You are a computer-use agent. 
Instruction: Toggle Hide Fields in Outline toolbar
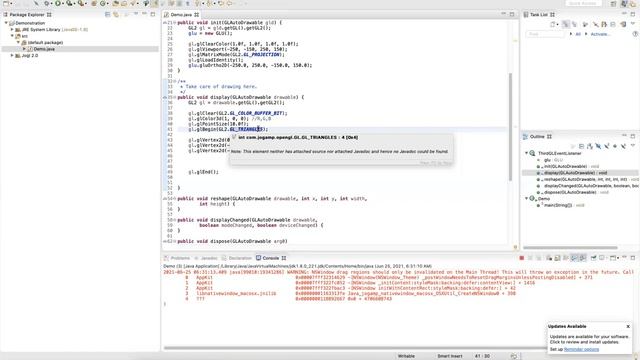[x=598, y=146]
